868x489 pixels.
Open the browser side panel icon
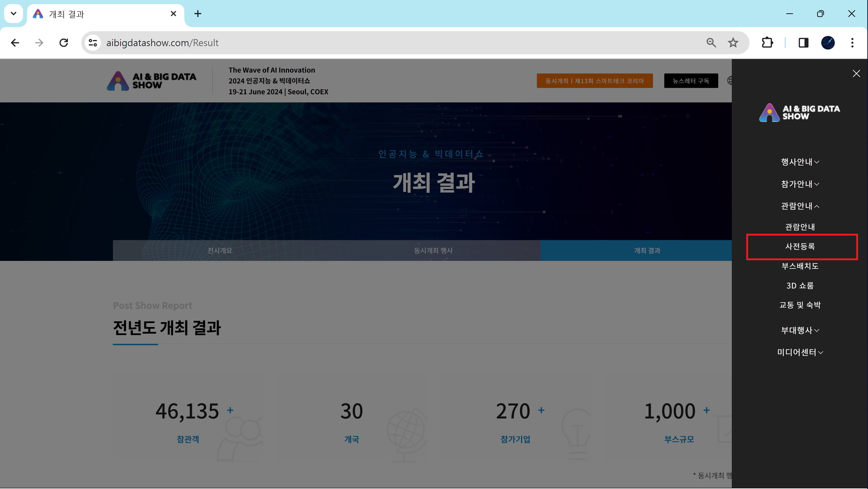(803, 43)
